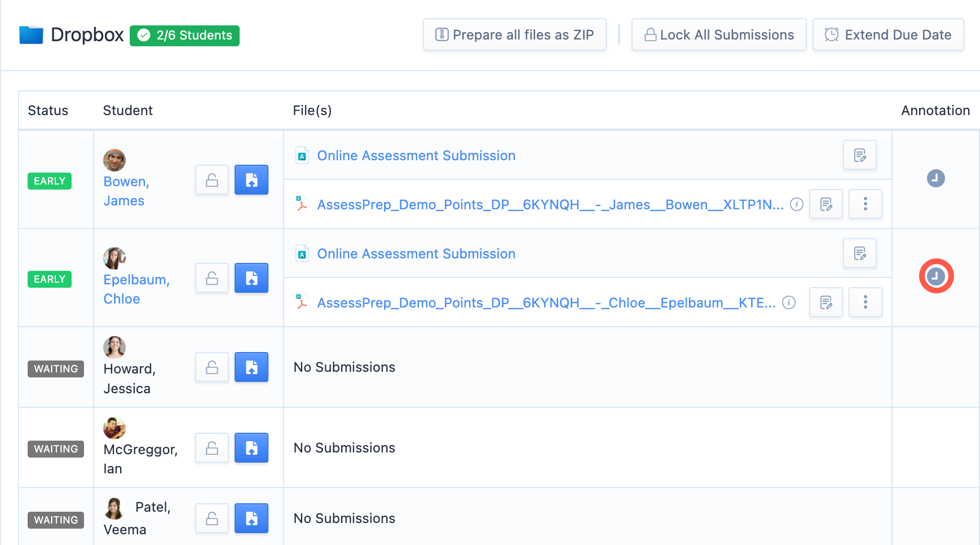Click Jessica Howard's profile photo
The width and height of the screenshot is (980, 545).
[x=114, y=348]
